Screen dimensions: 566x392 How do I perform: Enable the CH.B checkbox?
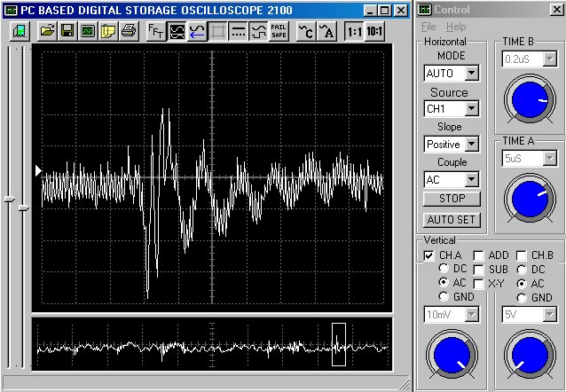point(522,255)
